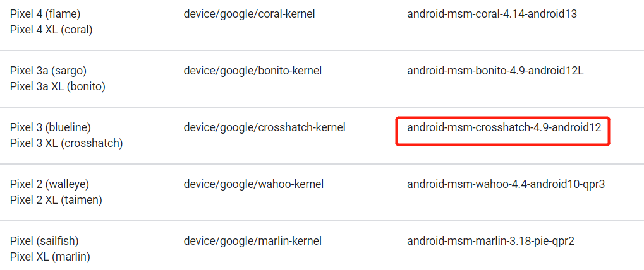Image resolution: width=644 pixels, height=270 pixels.
Task: Click the Pixel 2 (walleye) device name
Action: [49, 184]
